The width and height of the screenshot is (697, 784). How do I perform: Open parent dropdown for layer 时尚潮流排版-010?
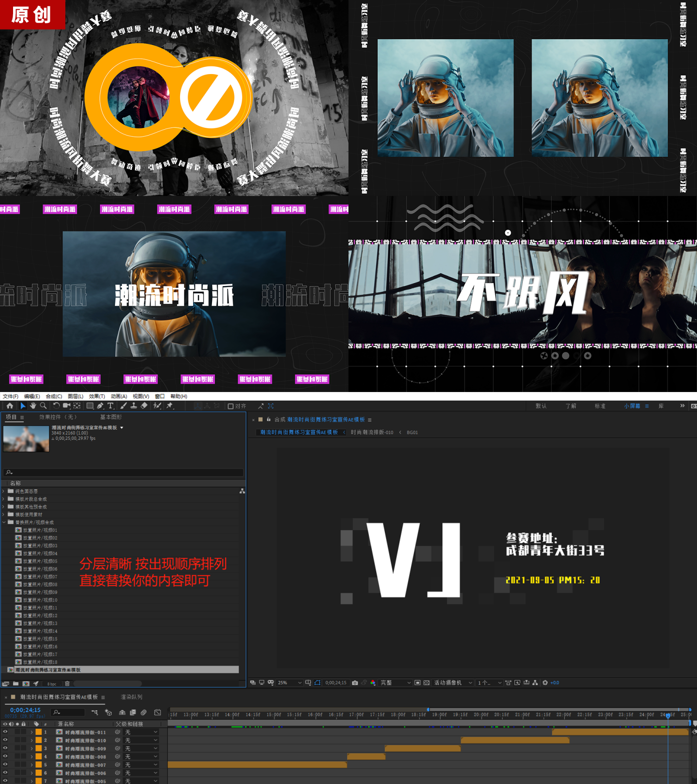pos(141,740)
